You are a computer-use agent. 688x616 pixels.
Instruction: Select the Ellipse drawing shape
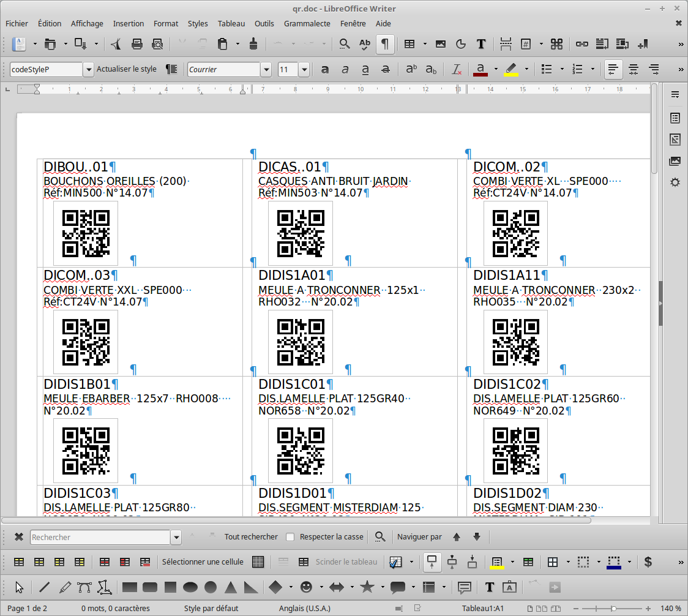[190, 587]
